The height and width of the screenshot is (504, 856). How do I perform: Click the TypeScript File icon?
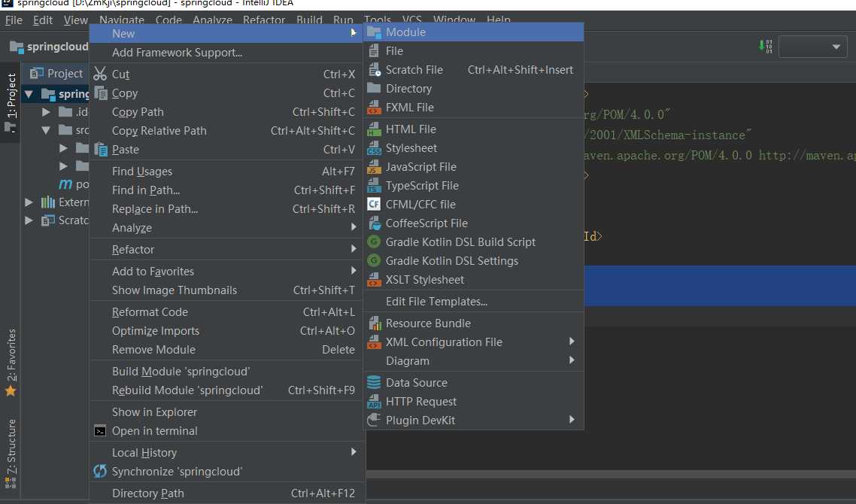(374, 186)
